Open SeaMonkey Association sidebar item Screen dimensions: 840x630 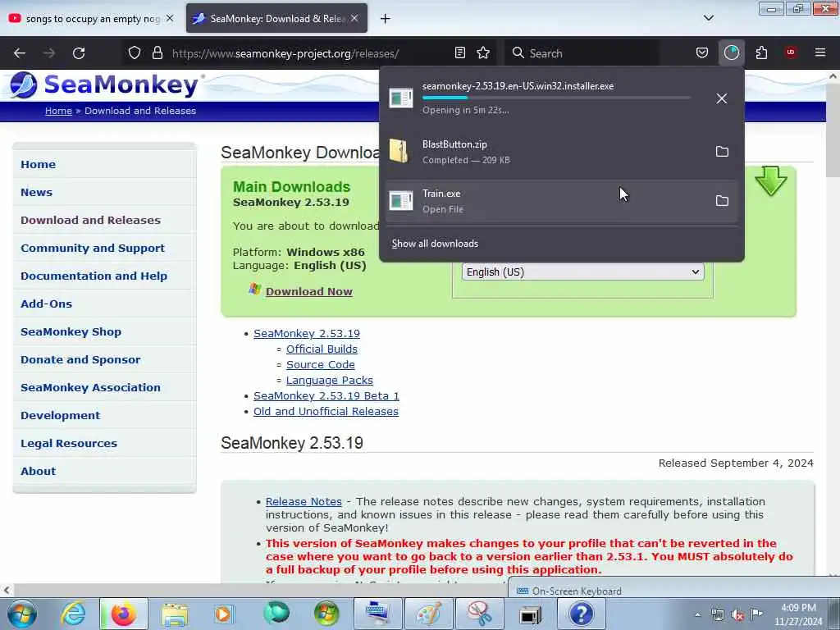click(90, 387)
